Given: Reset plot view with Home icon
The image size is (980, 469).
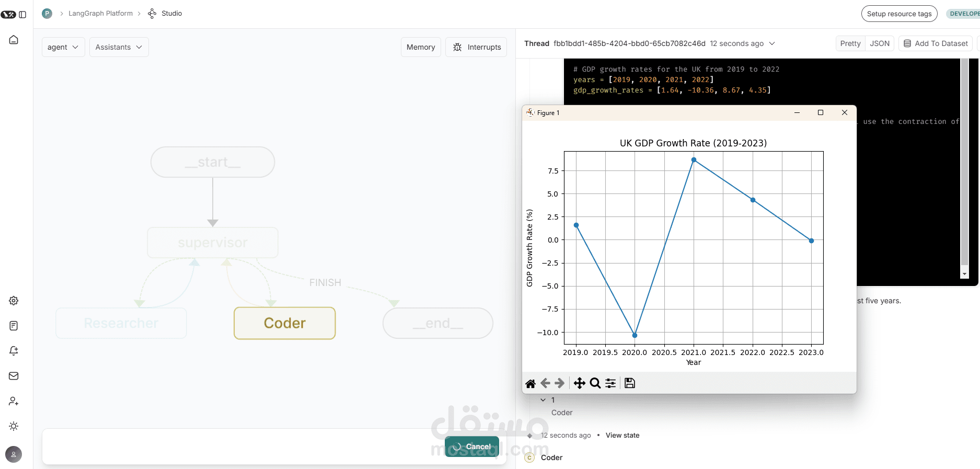Looking at the screenshot, I should 531,383.
